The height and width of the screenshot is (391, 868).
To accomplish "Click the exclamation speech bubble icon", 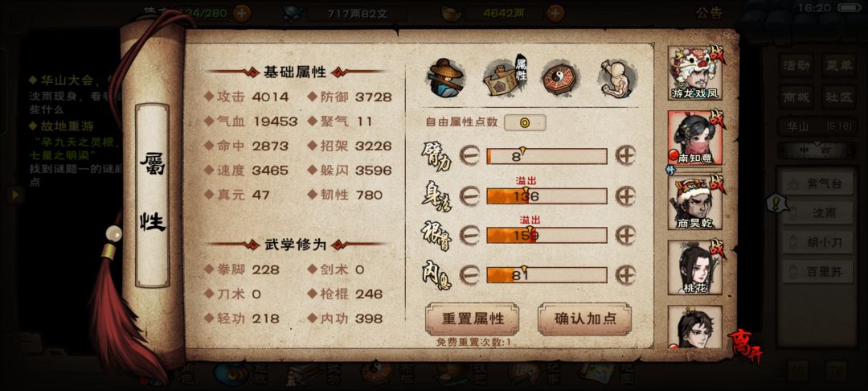I will 777,203.
